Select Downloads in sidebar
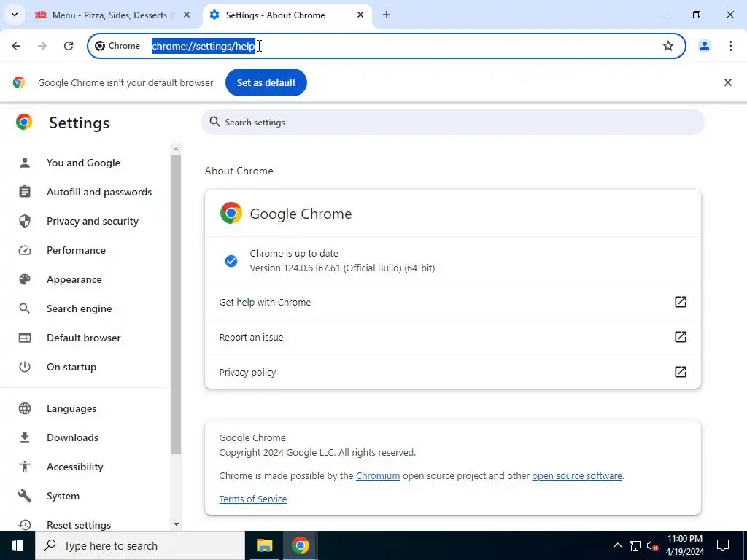Image resolution: width=747 pixels, height=560 pixels. [x=72, y=437]
